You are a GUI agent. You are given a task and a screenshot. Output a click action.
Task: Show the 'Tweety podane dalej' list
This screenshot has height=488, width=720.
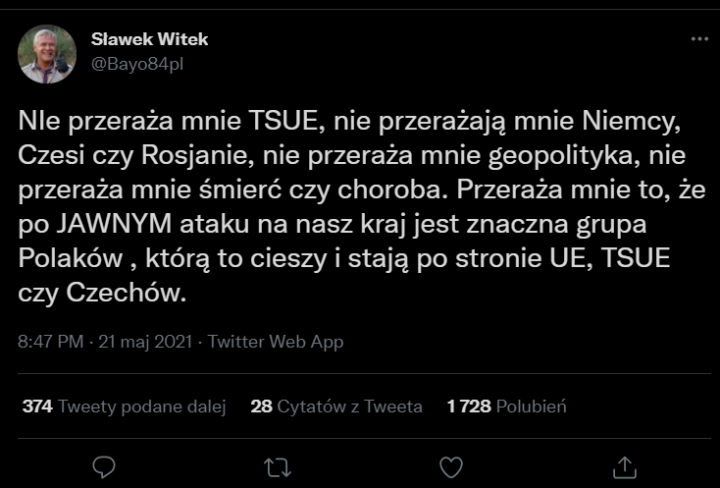point(142,407)
